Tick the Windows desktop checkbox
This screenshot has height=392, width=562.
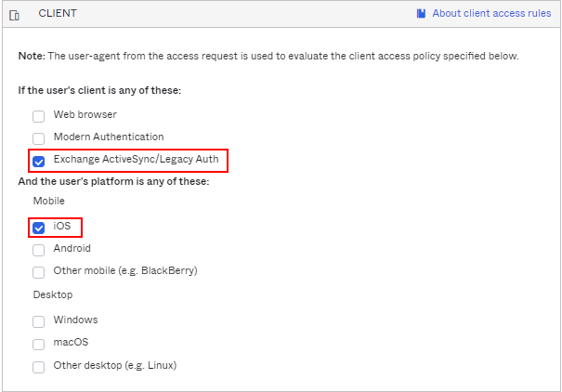(x=39, y=321)
